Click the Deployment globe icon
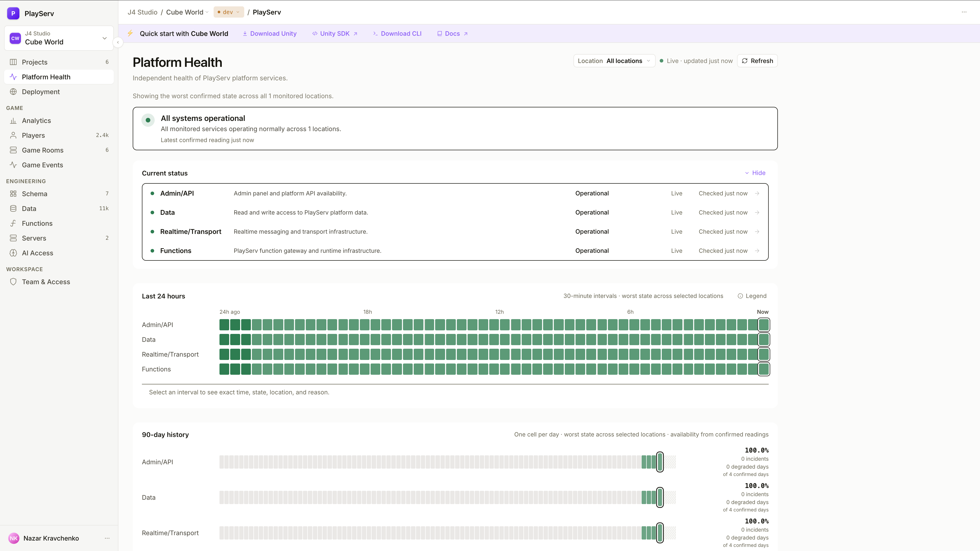The image size is (980, 551). tap(13, 92)
